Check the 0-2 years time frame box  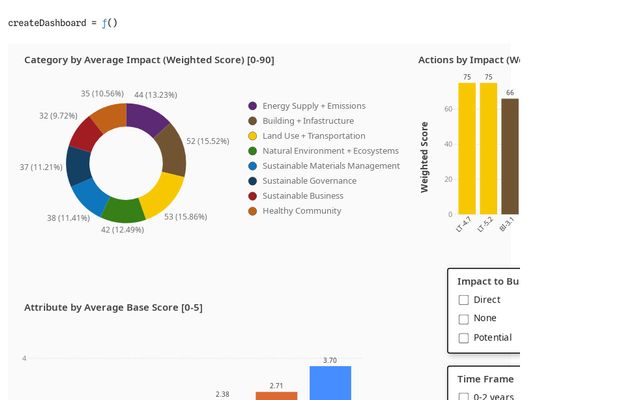[463, 397]
